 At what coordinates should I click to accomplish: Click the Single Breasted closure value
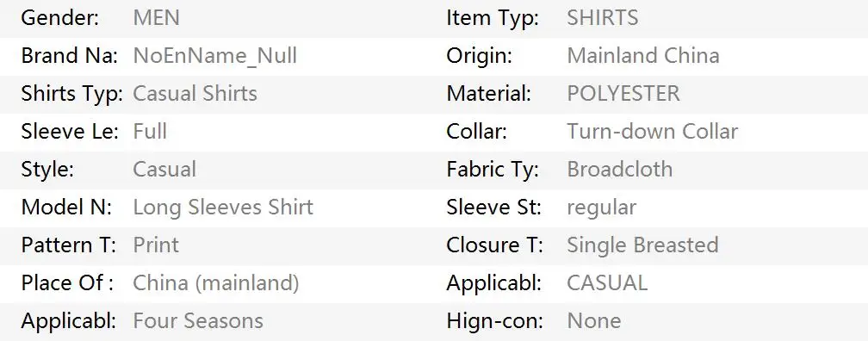coord(642,245)
